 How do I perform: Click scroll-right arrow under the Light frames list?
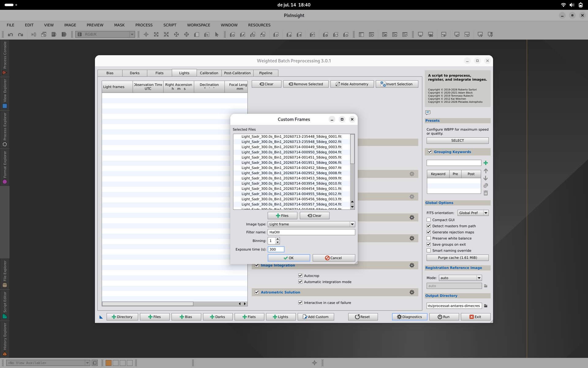[x=245, y=304]
